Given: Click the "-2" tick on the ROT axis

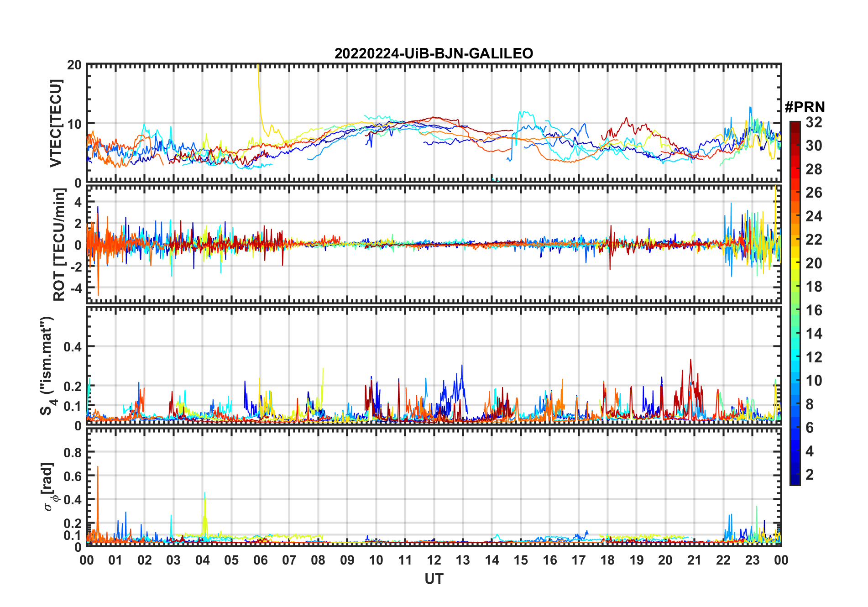Looking at the screenshot, I should pyautogui.click(x=75, y=267).
